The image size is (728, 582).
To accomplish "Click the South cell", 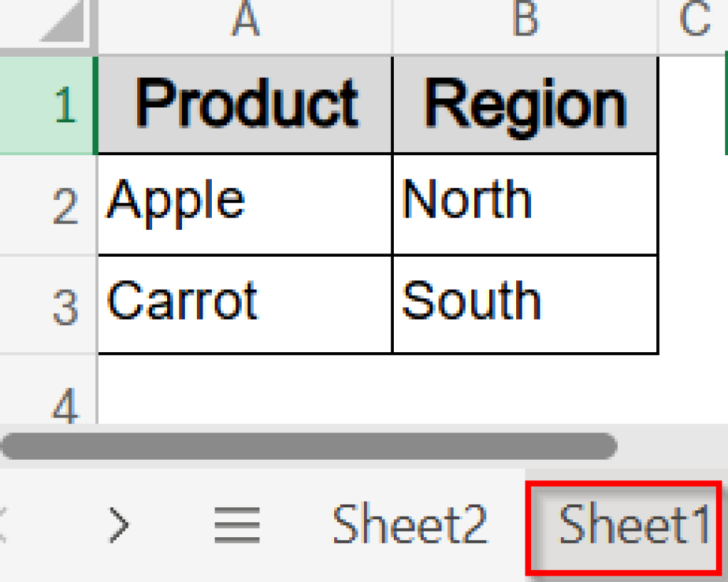I will (524, 302).
